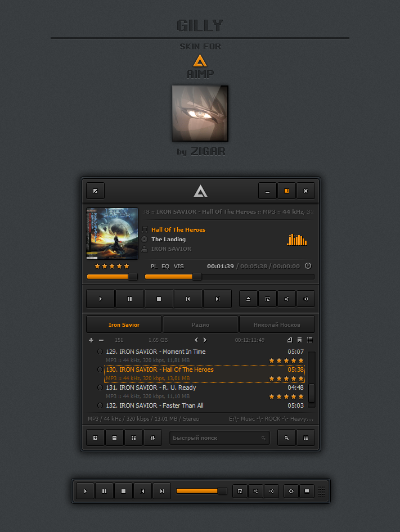Screen dimensions: 400x532
Task: Click the Iron Savior album cover art
Action: pyautogui.click(x=113, y=234)
